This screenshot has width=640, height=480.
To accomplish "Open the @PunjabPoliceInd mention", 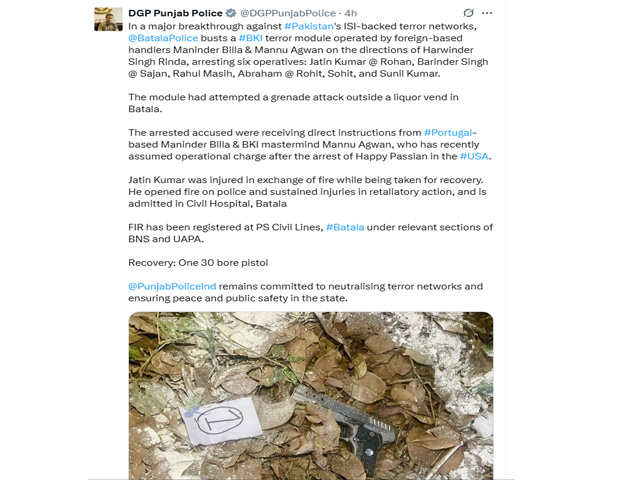I will tap(172, 286).
